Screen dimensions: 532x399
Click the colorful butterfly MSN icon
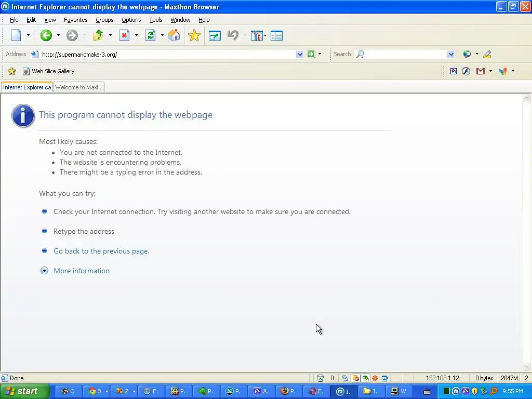(503, 71)
